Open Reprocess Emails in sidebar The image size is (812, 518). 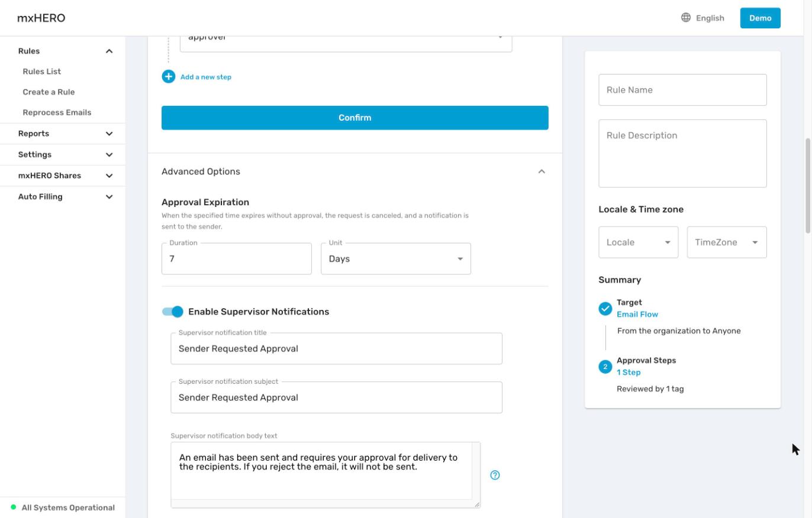click(57, 112)
